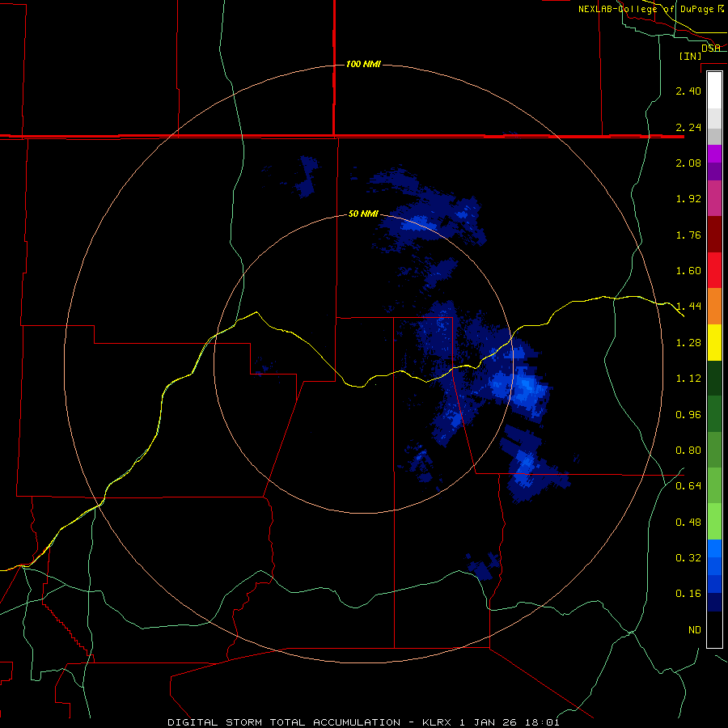Click the [IN] units label
728x728 pixels.
[690, 56]
